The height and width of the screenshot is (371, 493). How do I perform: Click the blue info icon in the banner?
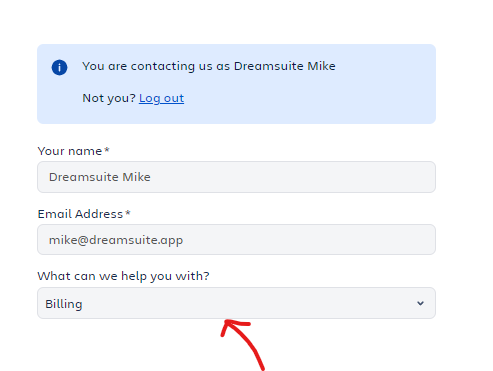[x=59, y=67]
